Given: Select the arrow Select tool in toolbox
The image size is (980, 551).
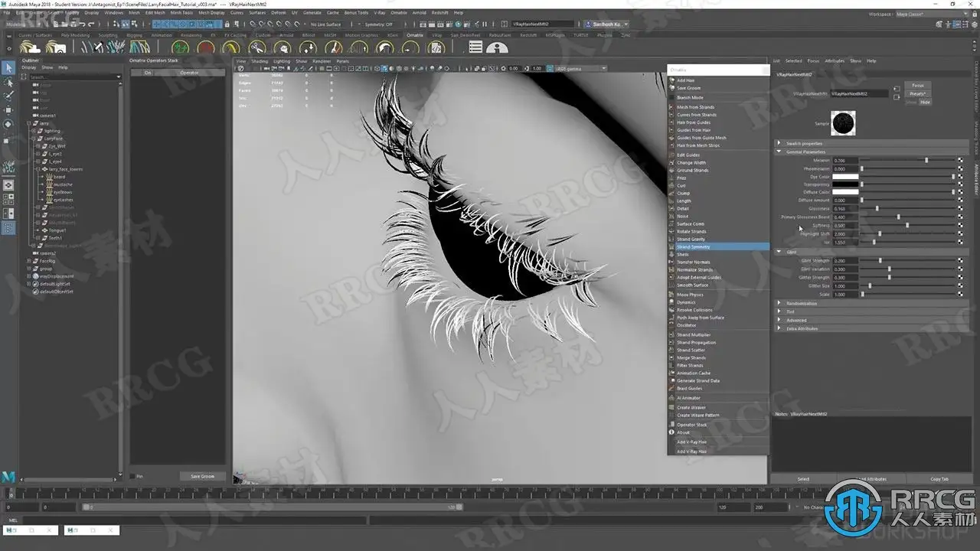Looking at the screenshot, I should tap(8, 68).
